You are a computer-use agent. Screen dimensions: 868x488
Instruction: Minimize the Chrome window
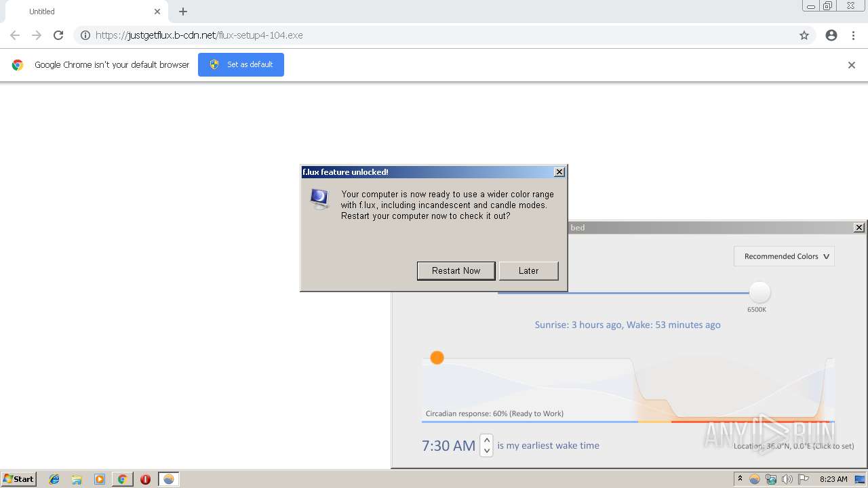811,6
